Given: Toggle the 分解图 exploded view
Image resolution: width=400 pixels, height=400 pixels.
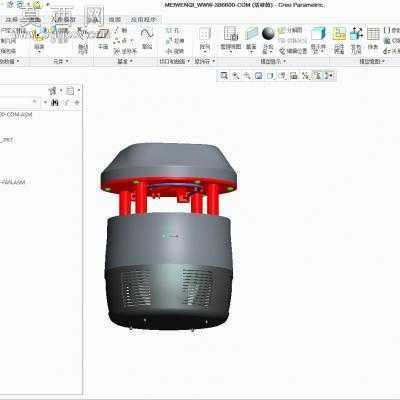Looking at the screenshot, I should (290, 30).
